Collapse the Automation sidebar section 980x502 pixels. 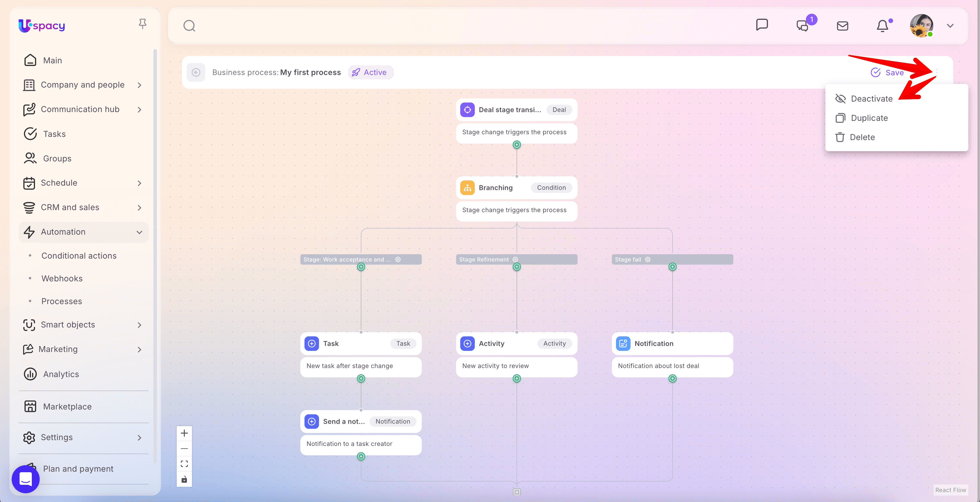(x=139, y=232)
